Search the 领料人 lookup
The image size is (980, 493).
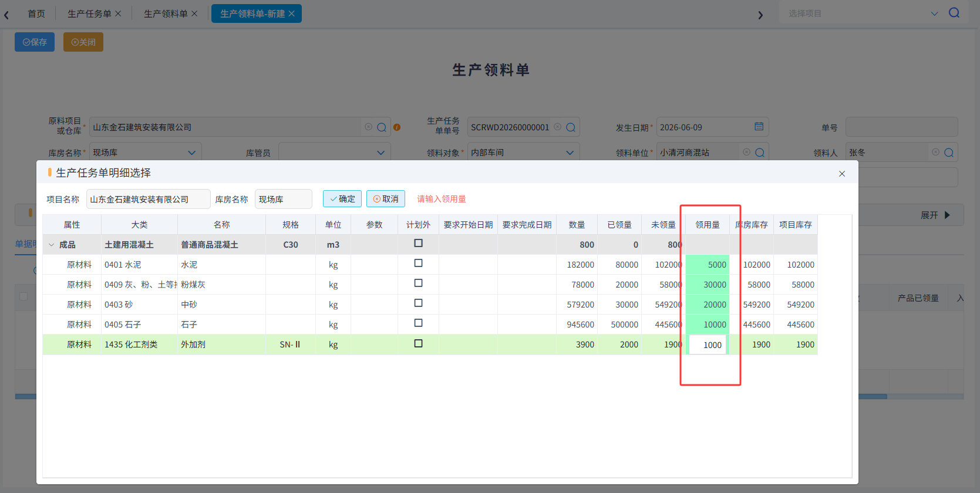[949, 153]
